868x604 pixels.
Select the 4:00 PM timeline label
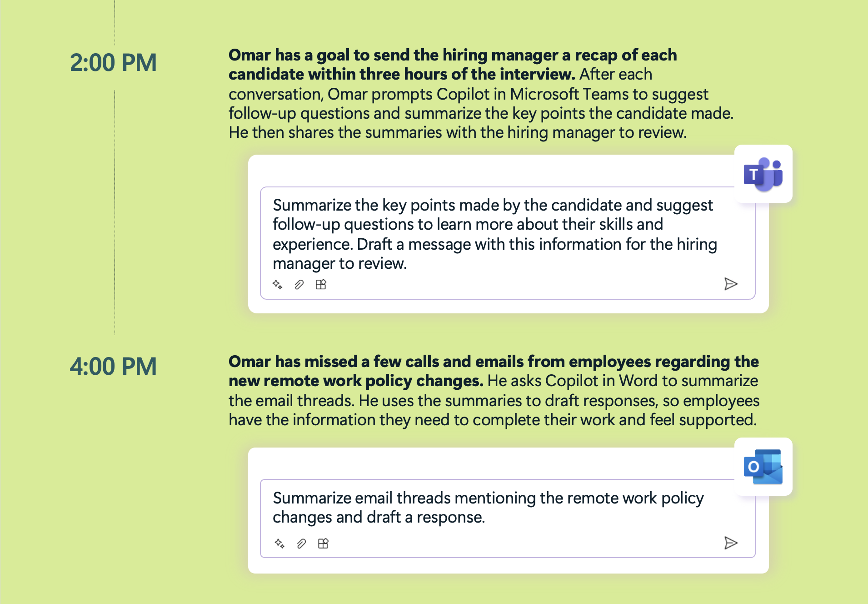pyautogui.click(x=113, y=367)
